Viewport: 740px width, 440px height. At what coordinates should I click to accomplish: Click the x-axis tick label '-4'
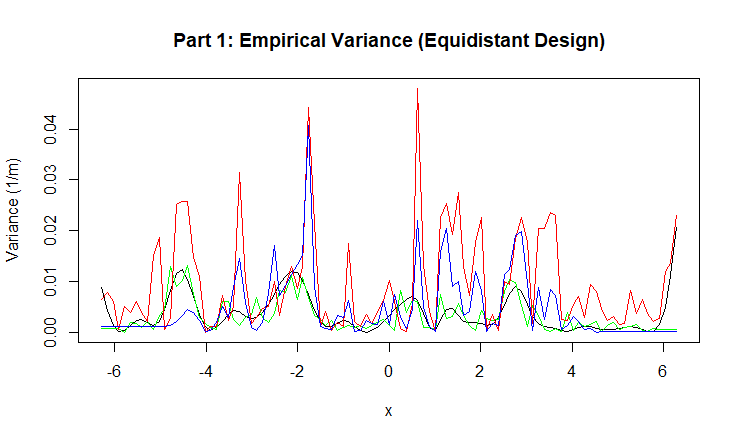pyautogui.click(x=206, y=371)
